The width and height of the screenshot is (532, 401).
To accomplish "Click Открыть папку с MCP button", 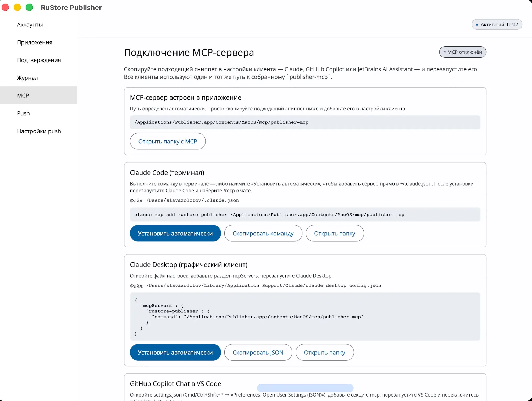I will pos(168,141).
